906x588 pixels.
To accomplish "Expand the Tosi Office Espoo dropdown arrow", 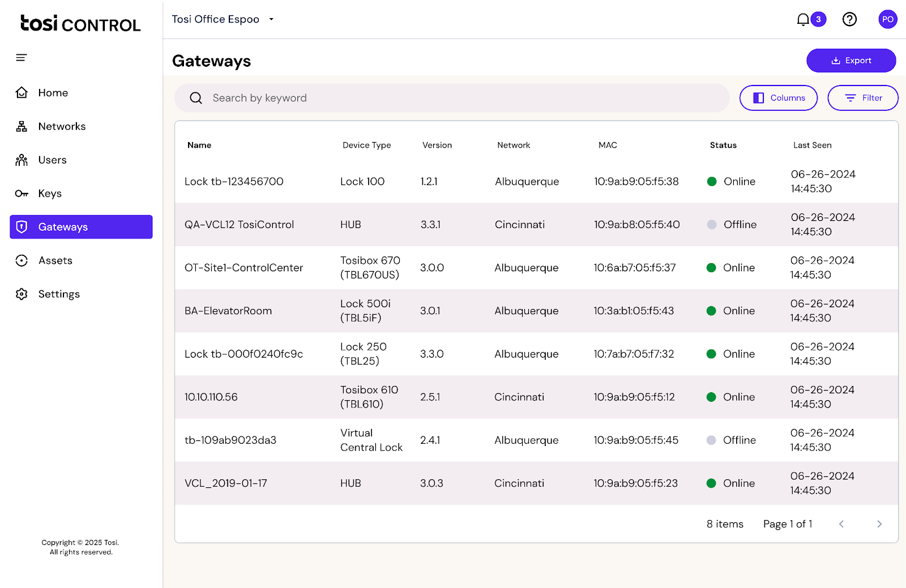I will click(271, 19).
